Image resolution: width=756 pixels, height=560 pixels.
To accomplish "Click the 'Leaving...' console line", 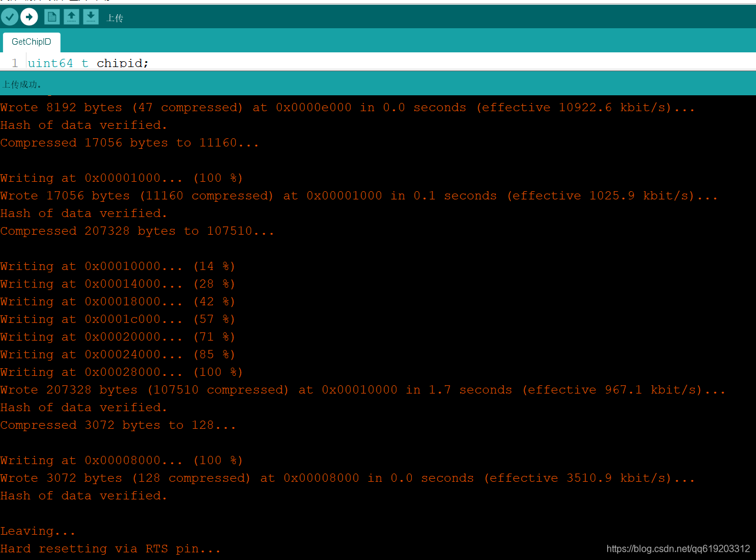I will tap(38, 531).
